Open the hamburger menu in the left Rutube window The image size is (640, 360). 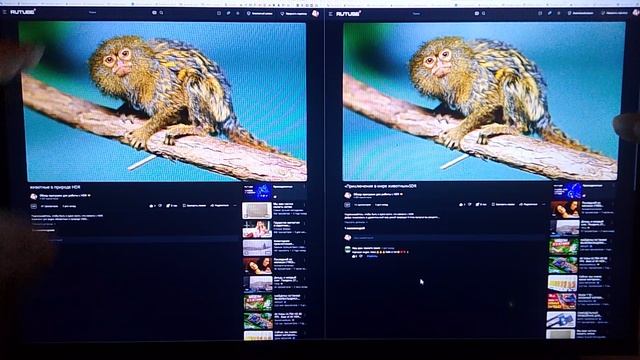4,12
